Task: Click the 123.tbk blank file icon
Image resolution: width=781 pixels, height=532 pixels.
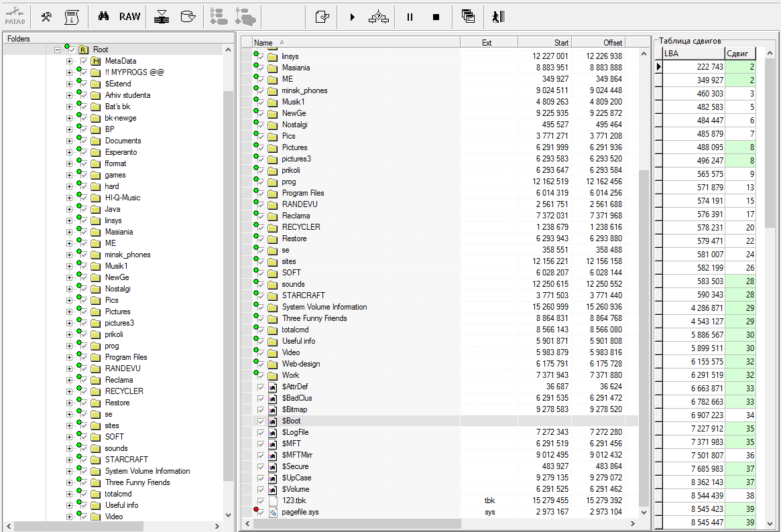Action: (272, 501)
